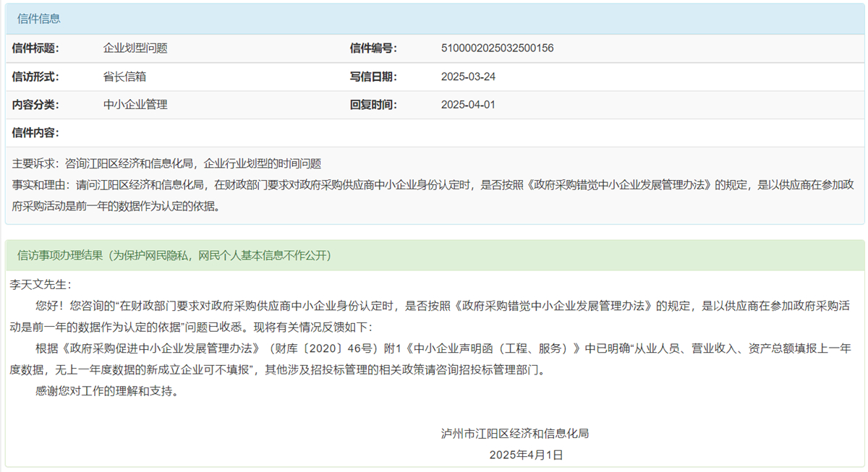Click the 回复时间 label
The height and width of the screenshot is (472, 868).
coord(373,105)
